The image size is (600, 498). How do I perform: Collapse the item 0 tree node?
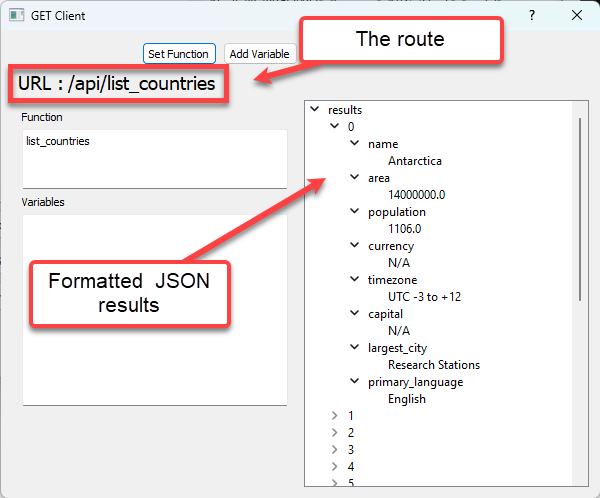tap(335, 127)
